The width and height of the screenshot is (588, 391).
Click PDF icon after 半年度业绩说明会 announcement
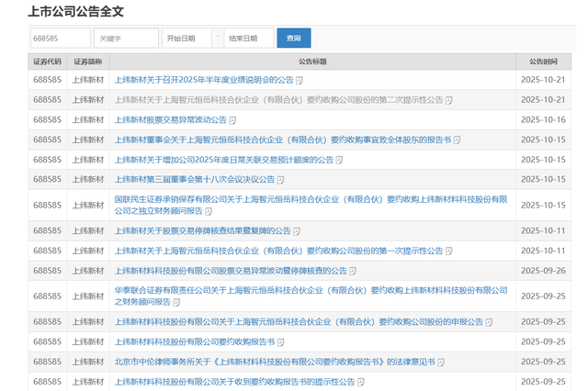(x=300, y=81)
